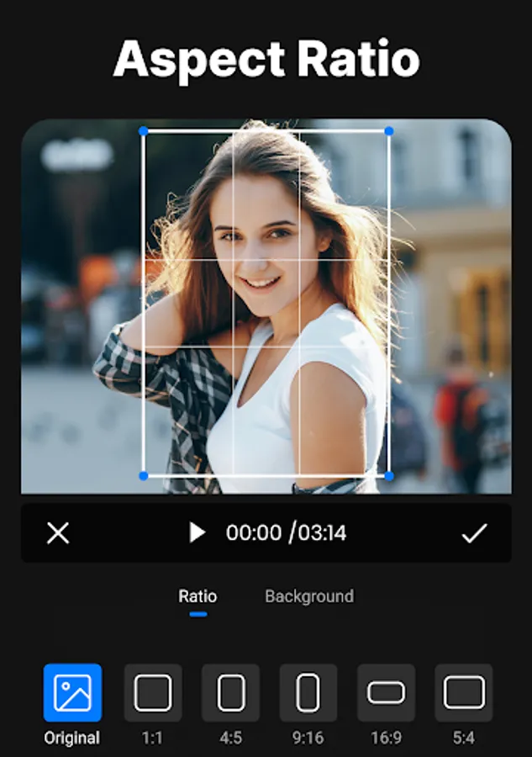532x757 pixels.
Task: Choose the 9:16 portrait ratio icon
Action: point(308,693)
